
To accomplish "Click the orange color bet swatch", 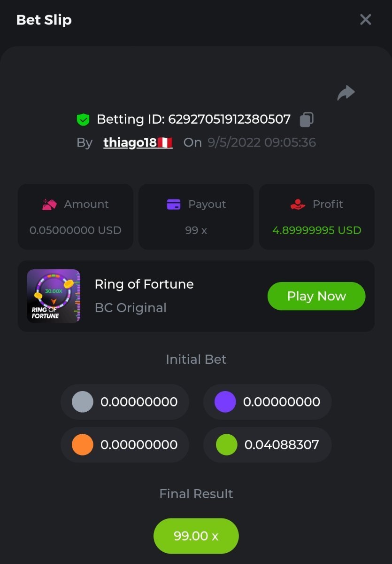I will click(83, 445).
